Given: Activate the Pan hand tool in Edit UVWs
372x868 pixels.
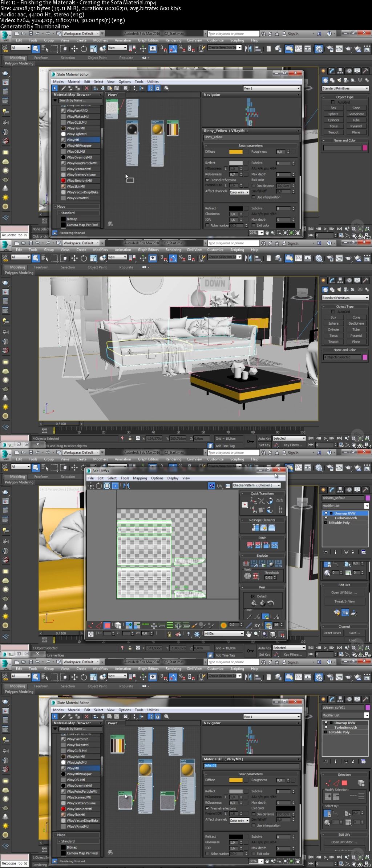Looking at the screenshot, I should click(249, 634).
